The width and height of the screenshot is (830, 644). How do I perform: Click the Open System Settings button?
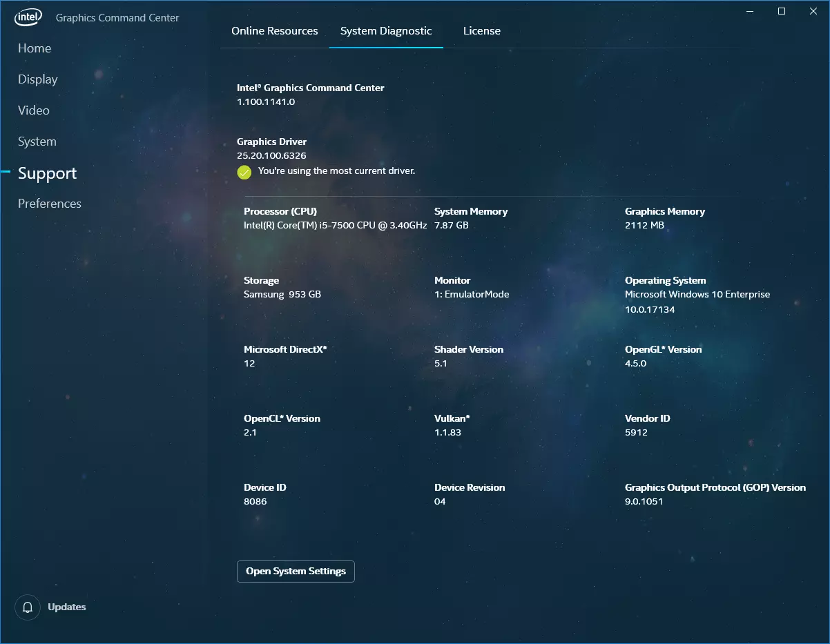coord(296,571)
